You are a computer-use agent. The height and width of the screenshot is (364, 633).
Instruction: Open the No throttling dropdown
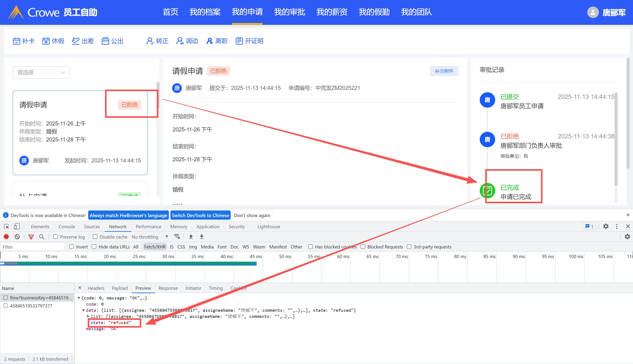[x=150, y=237]
